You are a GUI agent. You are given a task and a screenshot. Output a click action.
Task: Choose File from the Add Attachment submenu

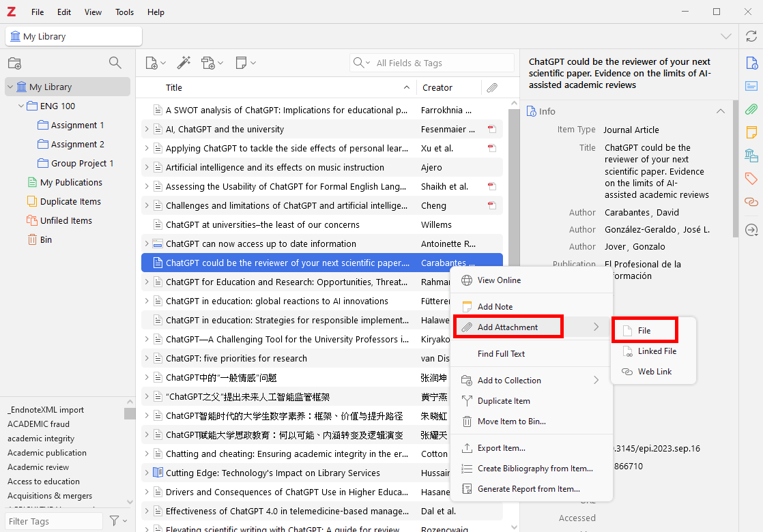[x=644, y=331]
